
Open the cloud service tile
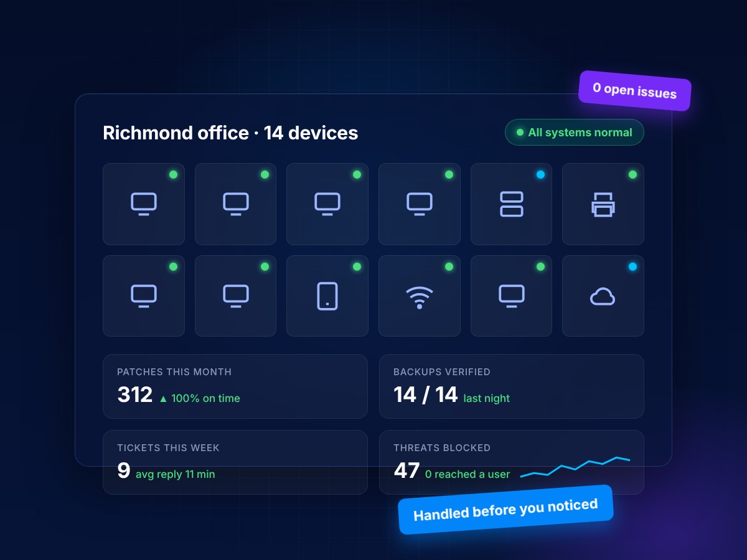pos(603,296)
